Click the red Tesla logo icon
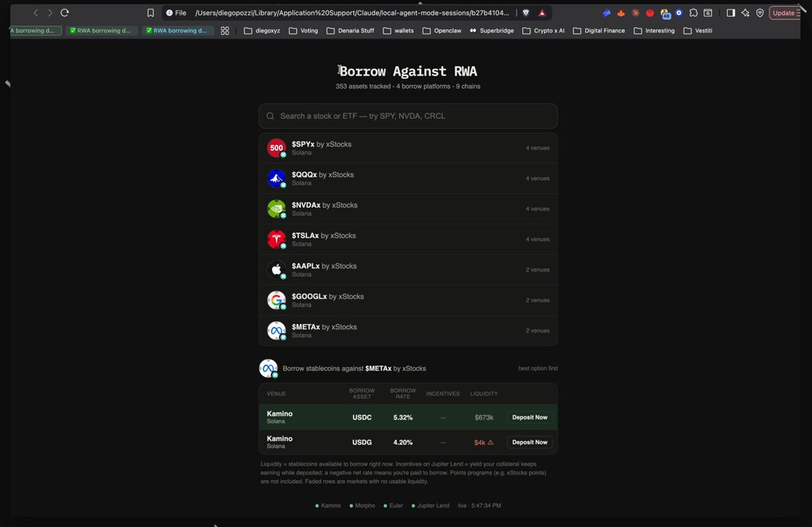 coord(277,239)
